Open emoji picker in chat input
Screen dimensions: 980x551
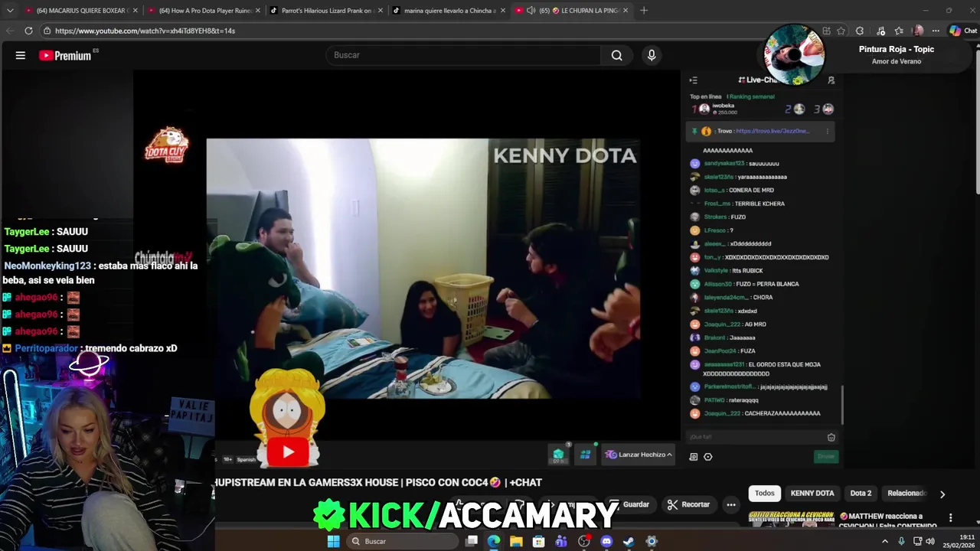coord(831,437)
